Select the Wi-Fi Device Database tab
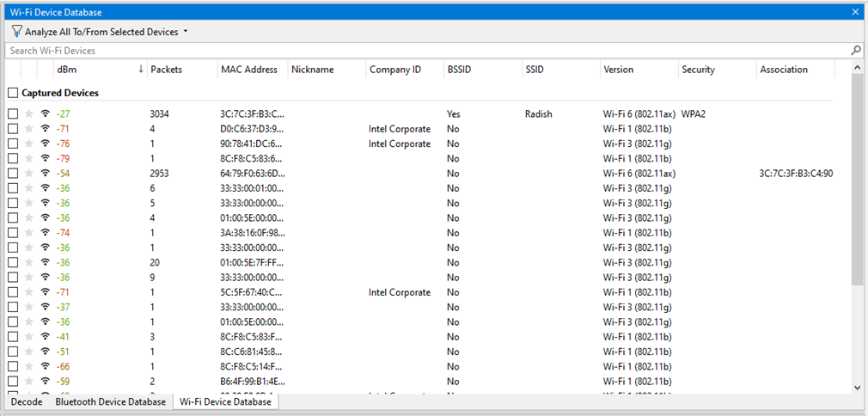868x416 pixels. coord(225,401)
